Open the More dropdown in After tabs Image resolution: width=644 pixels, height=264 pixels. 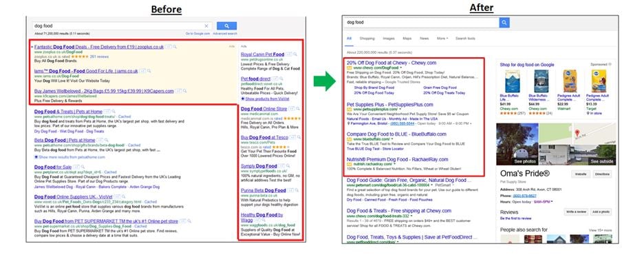pyautogui.click(x=442, y=39)
